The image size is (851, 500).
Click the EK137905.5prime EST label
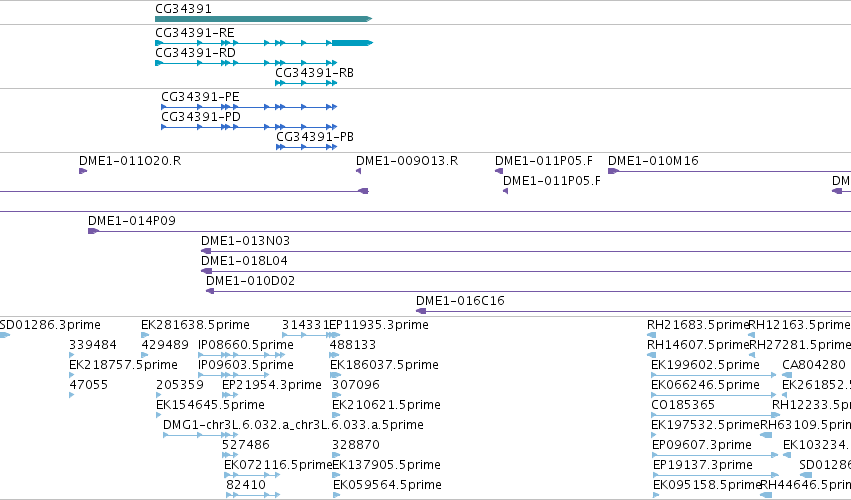pyautogui.click(x=386, y=465)
